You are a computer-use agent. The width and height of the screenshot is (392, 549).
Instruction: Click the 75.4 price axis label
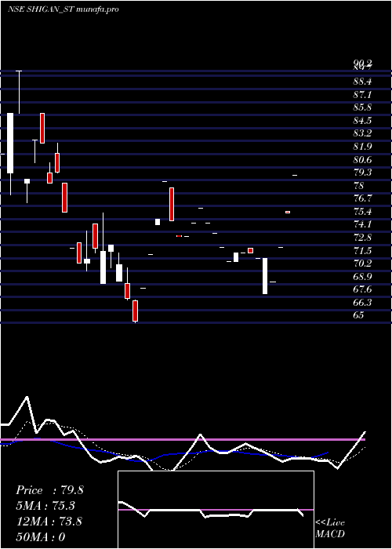[362, 212]
